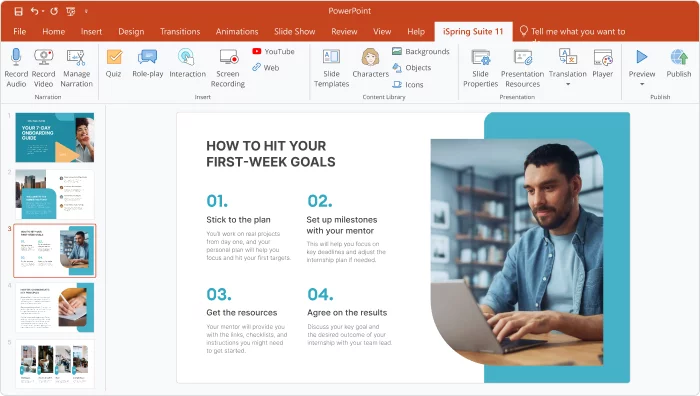The height and width of the screenshot is (396, 700).
Task: Open the Design ribbon tab
Action: pos(131,32)
